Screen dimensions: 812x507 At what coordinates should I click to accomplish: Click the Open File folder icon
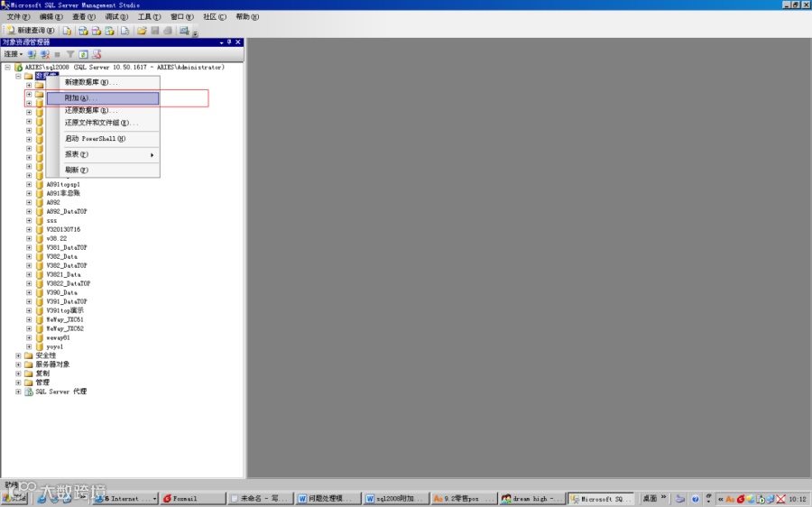tap(142, 31)
